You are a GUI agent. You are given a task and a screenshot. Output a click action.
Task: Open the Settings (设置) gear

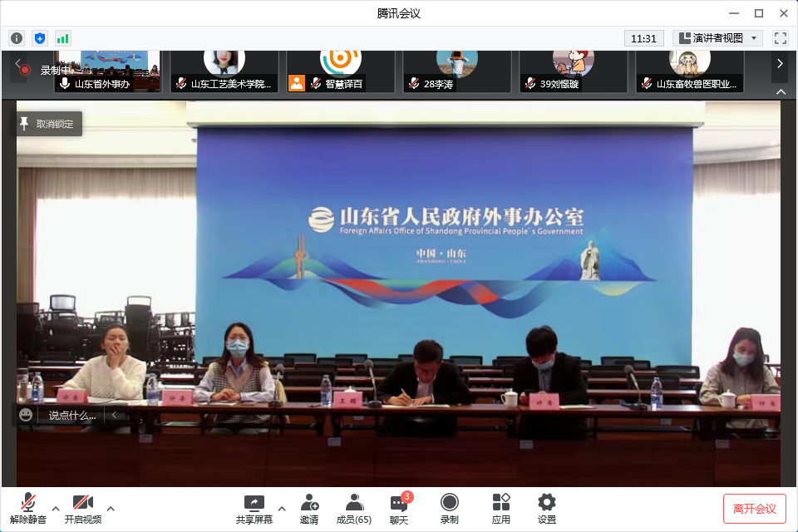546,509
